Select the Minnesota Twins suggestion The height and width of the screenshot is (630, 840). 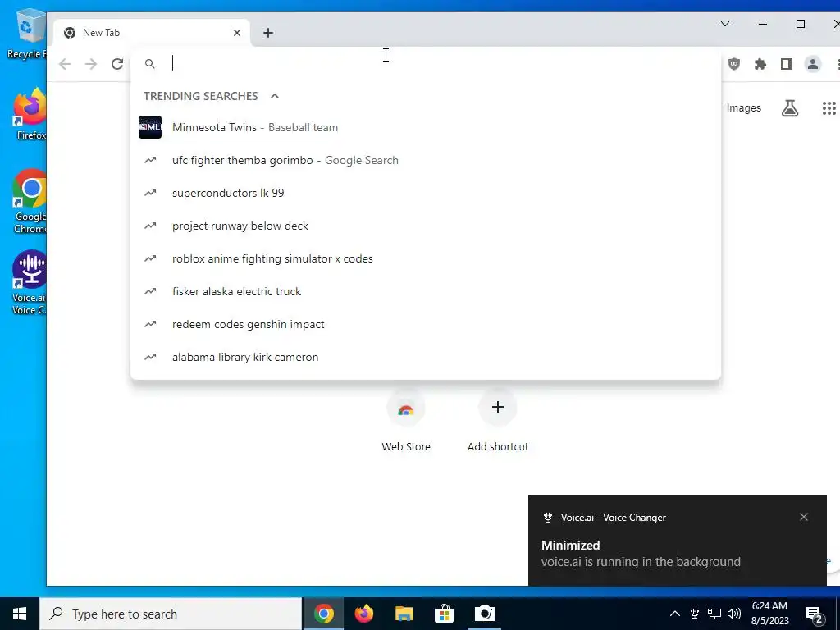[x=426, y=127]
